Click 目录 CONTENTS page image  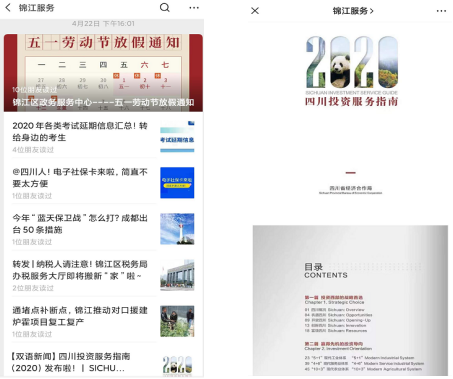[x=350, y=301]
